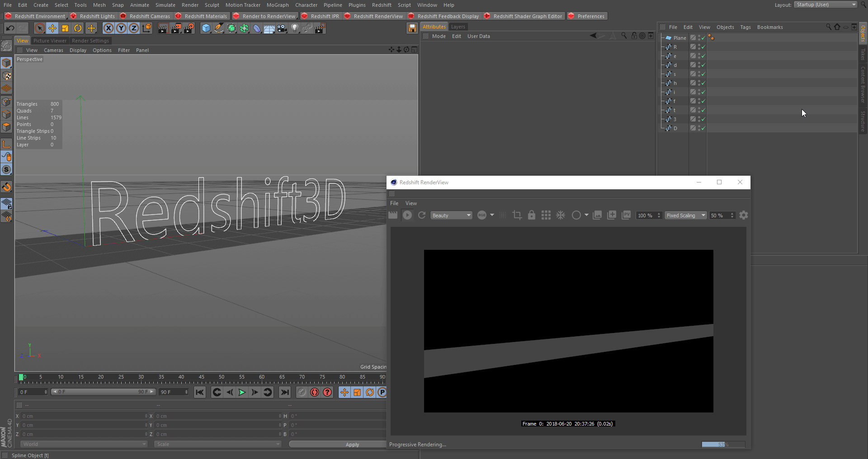Open the World coordinate dropdown
The height and width of the screenshot is (459, 868).
point(84,444)
